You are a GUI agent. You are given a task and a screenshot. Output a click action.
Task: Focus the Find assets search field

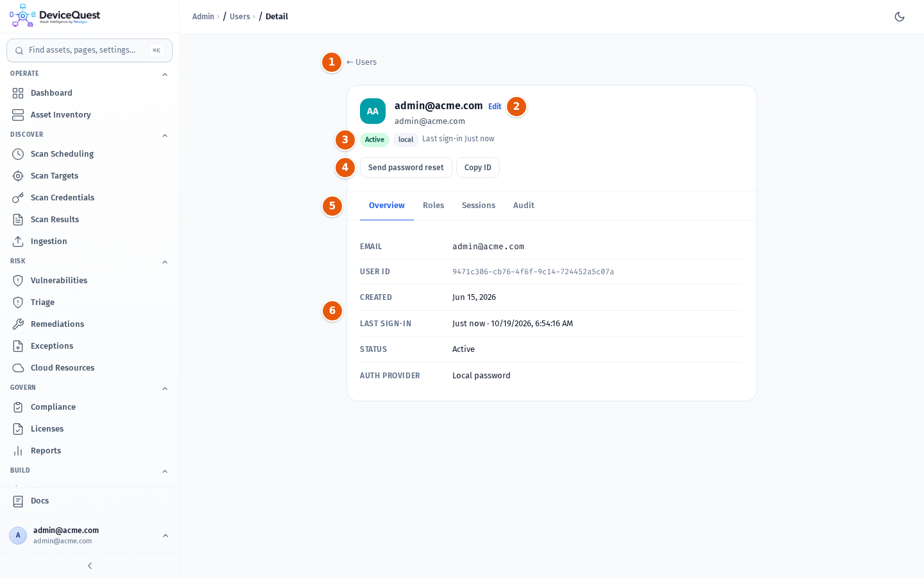(89, 50)
